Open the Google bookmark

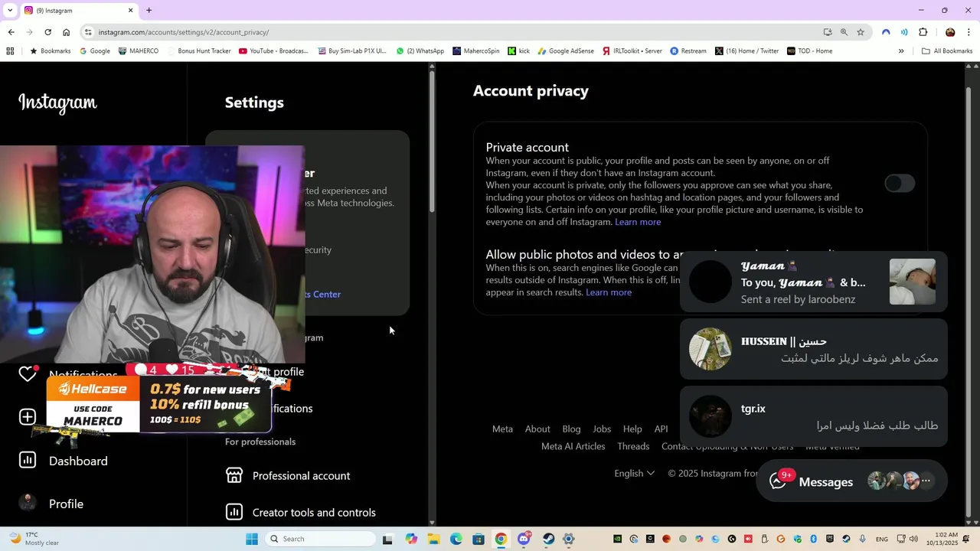95,51
